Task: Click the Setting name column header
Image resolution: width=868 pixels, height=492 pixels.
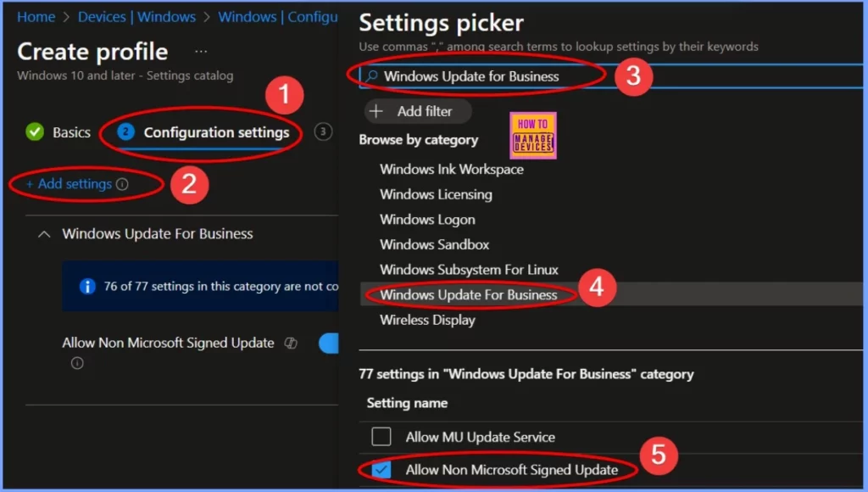Action: tap(408, 403)
